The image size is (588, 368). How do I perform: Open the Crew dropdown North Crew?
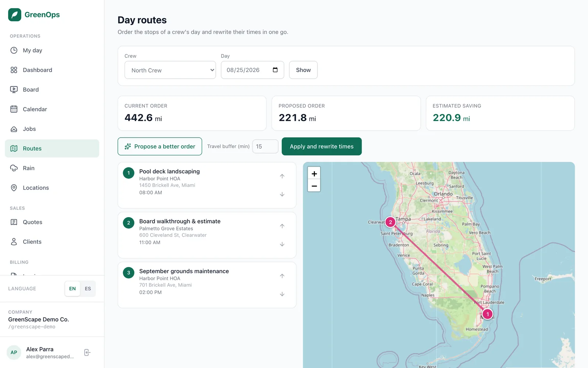[170, 70]
